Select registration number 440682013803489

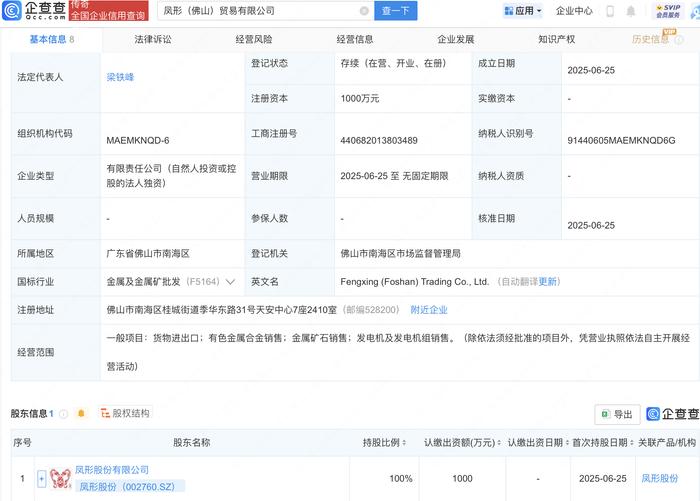(x=379, y=141)
